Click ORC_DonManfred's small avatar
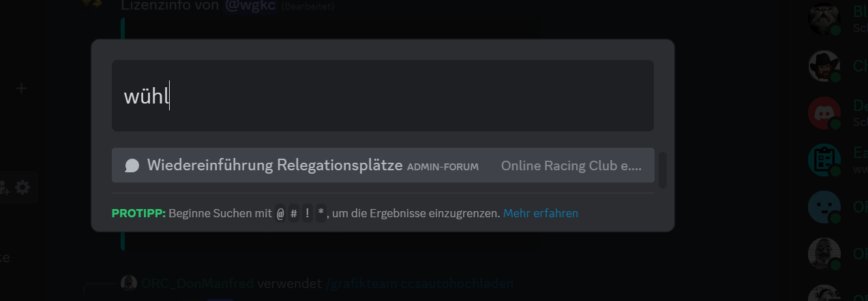The image size is (868, 301). 129,283
